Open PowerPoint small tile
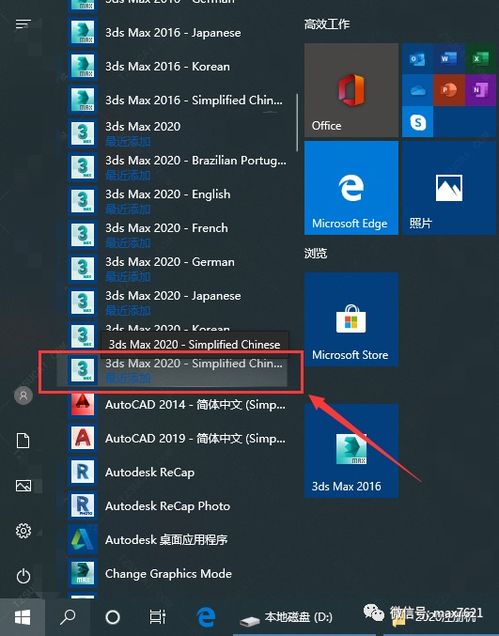 tap(449, 90)
